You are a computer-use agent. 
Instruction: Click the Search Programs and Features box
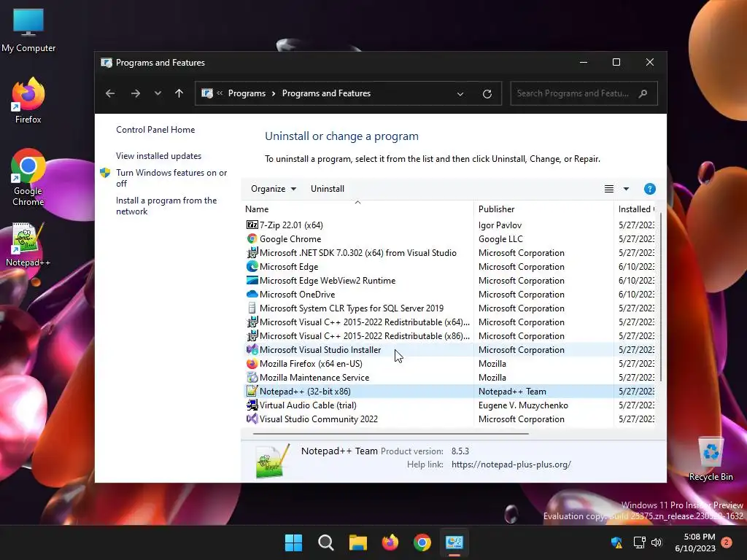click(x=584, y=93)
